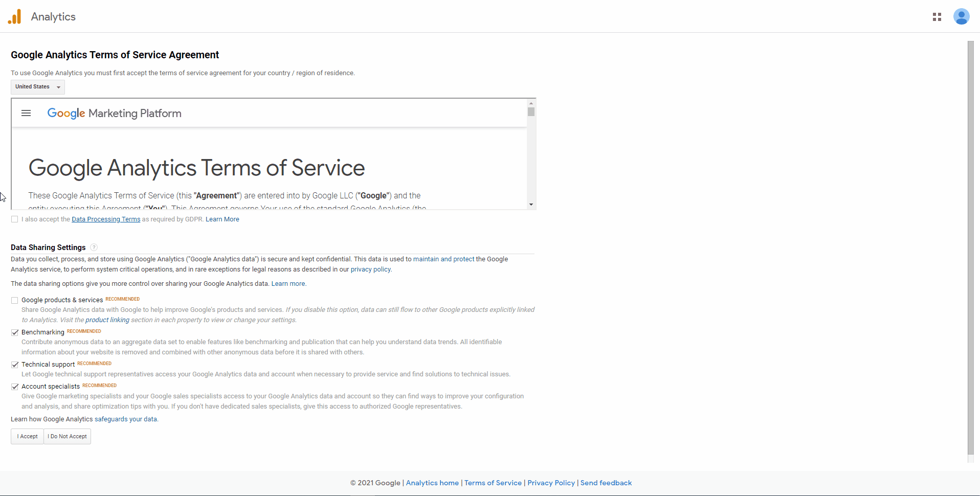980x496 pixels.
Task: Click the page's vertical scrollbar
Action: pos(970,245)
